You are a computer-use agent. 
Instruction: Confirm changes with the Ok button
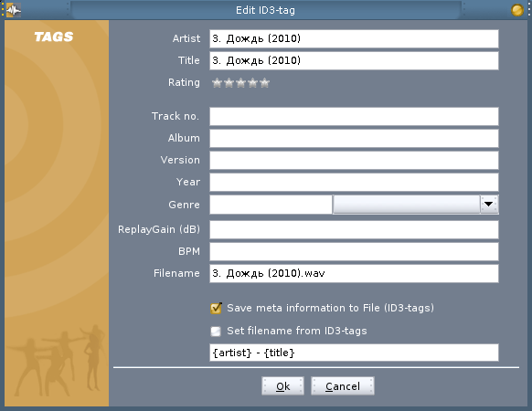282,386
